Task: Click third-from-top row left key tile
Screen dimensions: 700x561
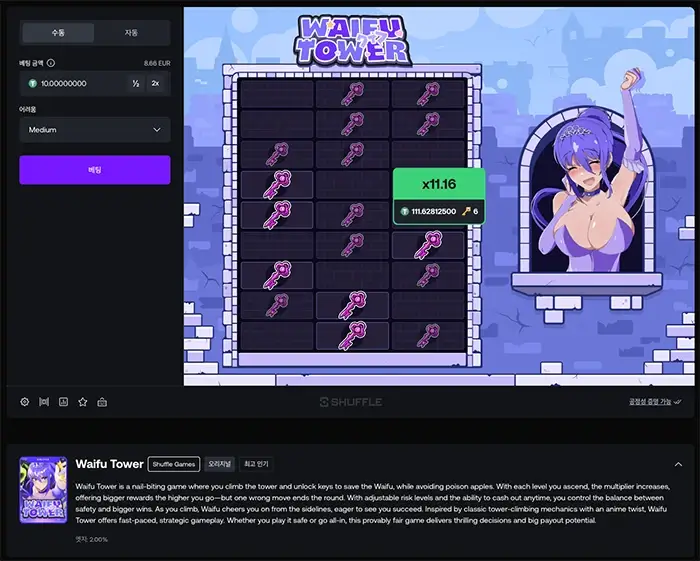Action: click(277, 154)
